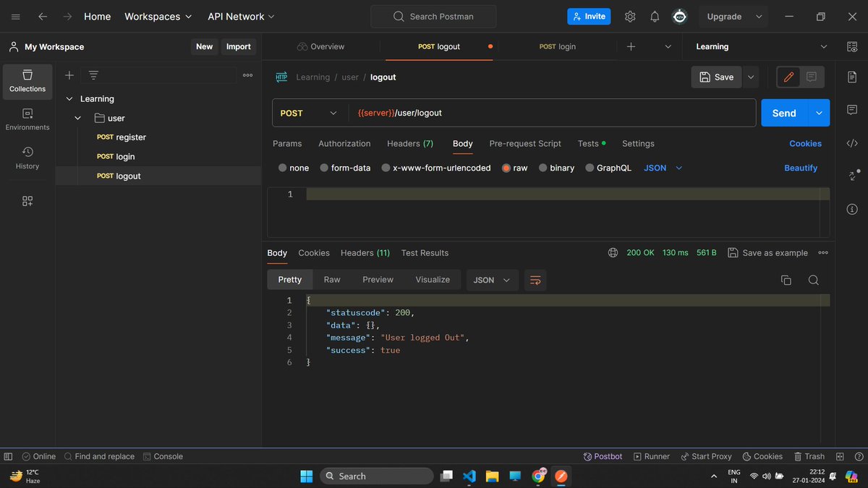Create a new collection with plus icon

(69, 75)
